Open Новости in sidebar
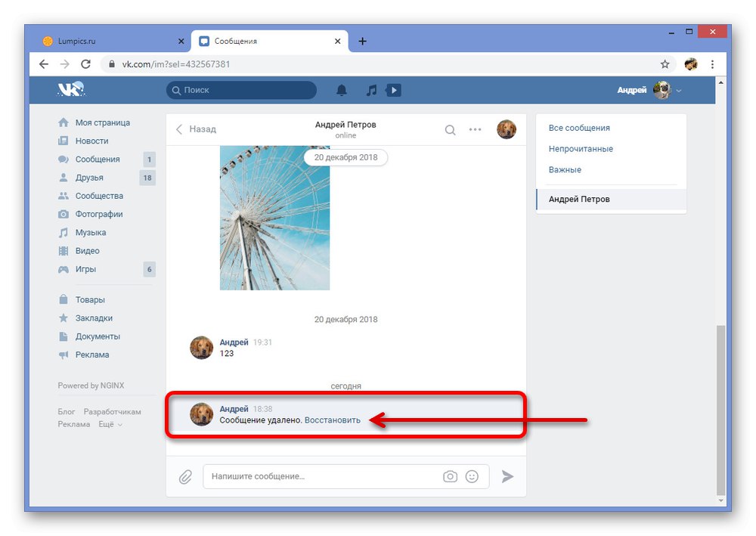The width and height of the screenshot is (756, 536). 91,141
